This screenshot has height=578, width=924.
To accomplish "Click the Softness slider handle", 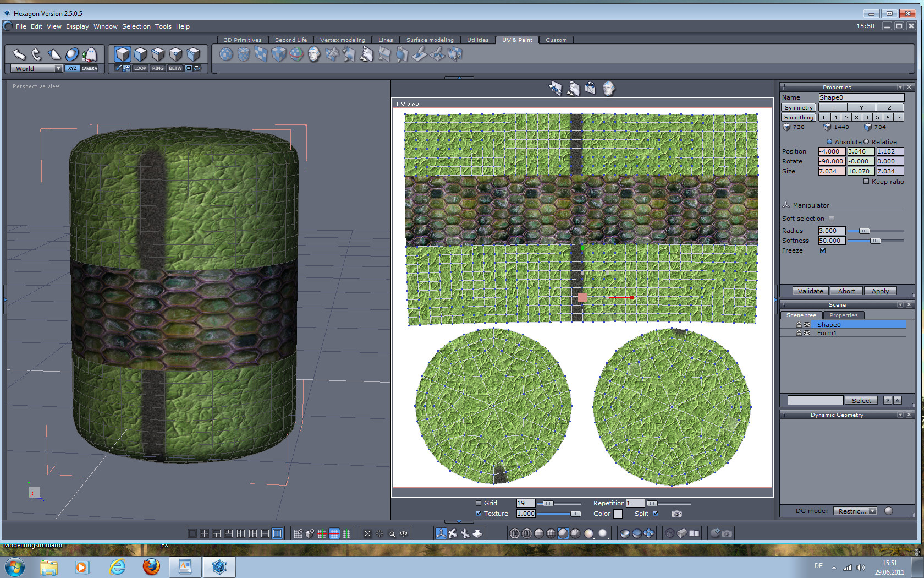I will coord(875,241).
